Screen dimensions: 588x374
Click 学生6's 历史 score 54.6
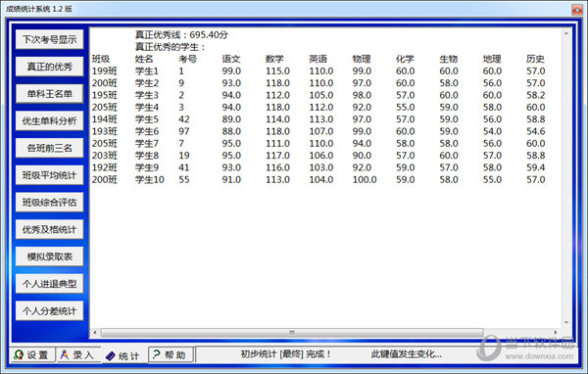535,131
